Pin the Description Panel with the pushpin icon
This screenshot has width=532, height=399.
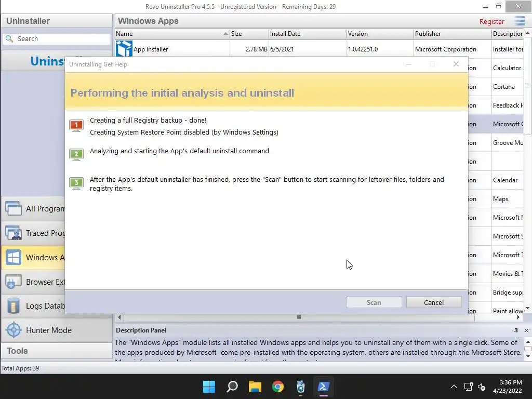pyautogui.click(x=516, y=330)
